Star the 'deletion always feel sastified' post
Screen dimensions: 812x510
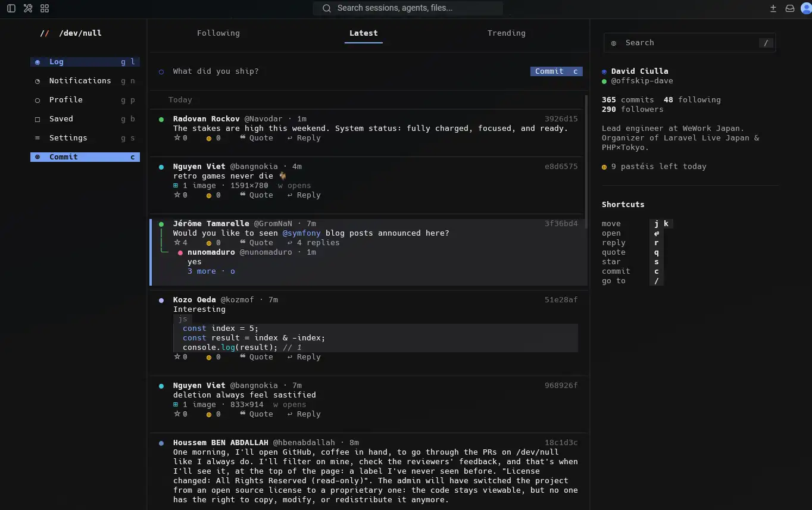(180, 414)
